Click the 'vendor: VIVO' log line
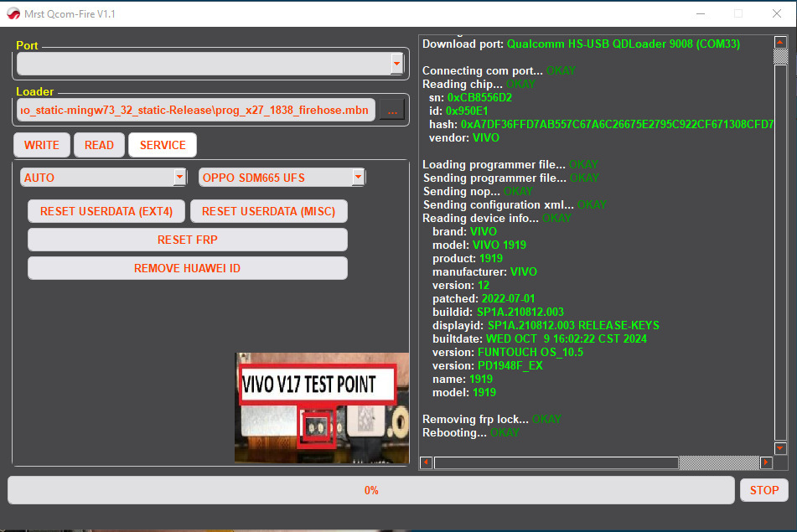The width and height of the screenshot is (797, 532). pyautogui.click(x=464, y=137)
